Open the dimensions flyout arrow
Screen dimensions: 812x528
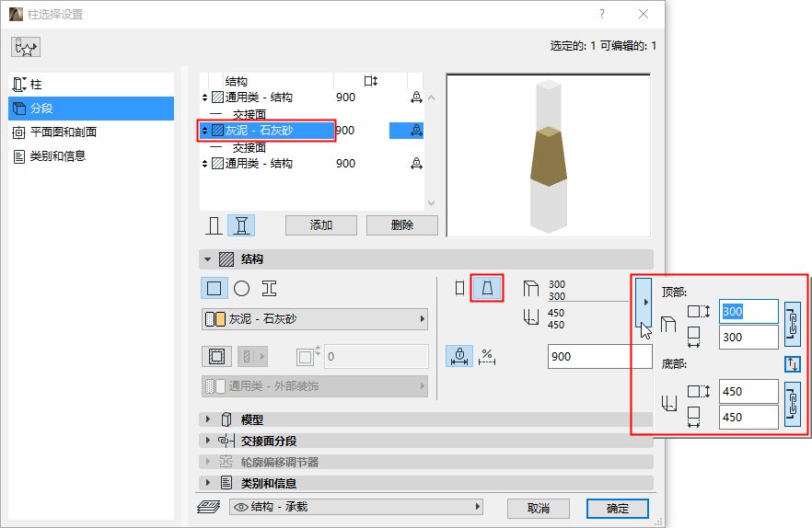click(x=644, y=302)
